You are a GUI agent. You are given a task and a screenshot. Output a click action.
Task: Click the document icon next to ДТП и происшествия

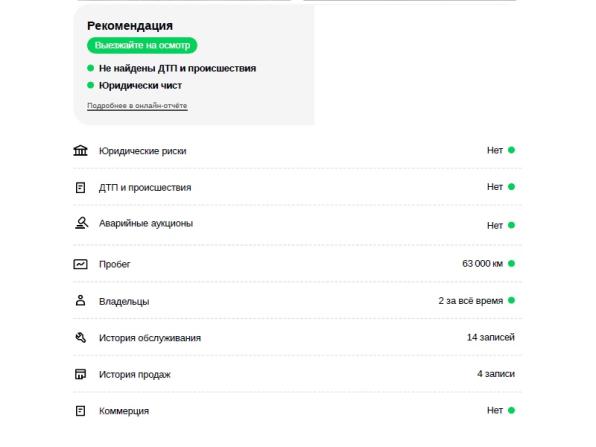click(80, 187)
